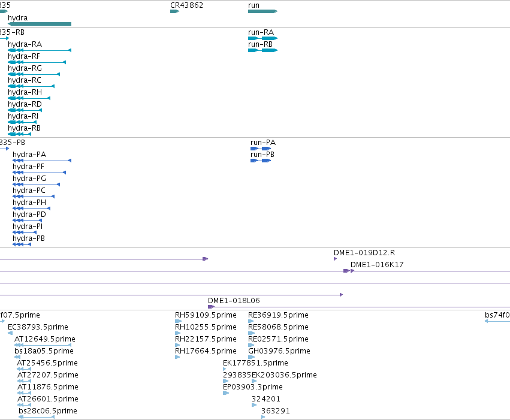Select the EP03903.3prime EST glyph
This screenshot has height=420, width=510.
226,393
